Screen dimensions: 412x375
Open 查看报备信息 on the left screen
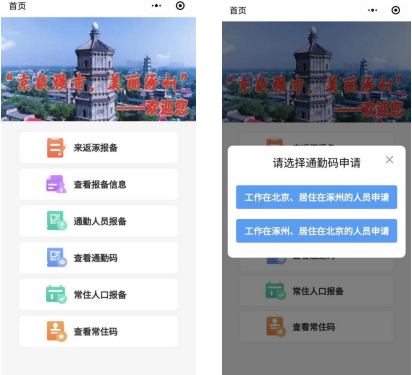[x=98, y=184]
